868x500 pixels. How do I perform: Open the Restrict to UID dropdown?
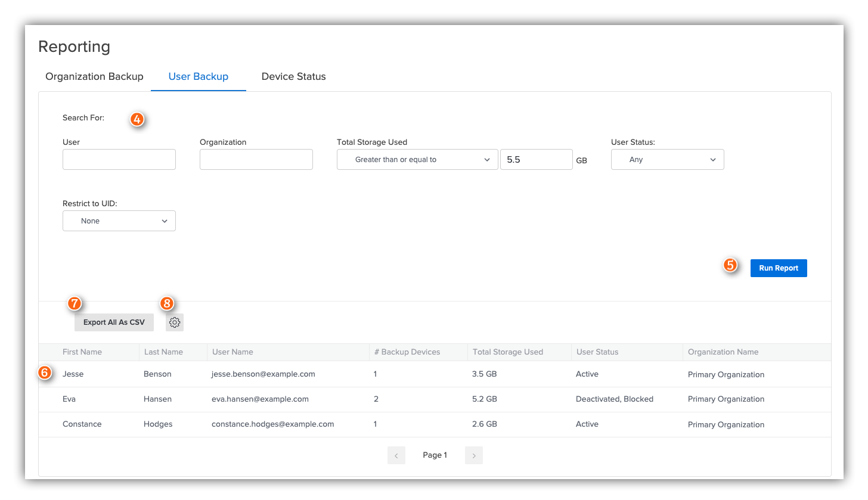(x=119, y=221)
